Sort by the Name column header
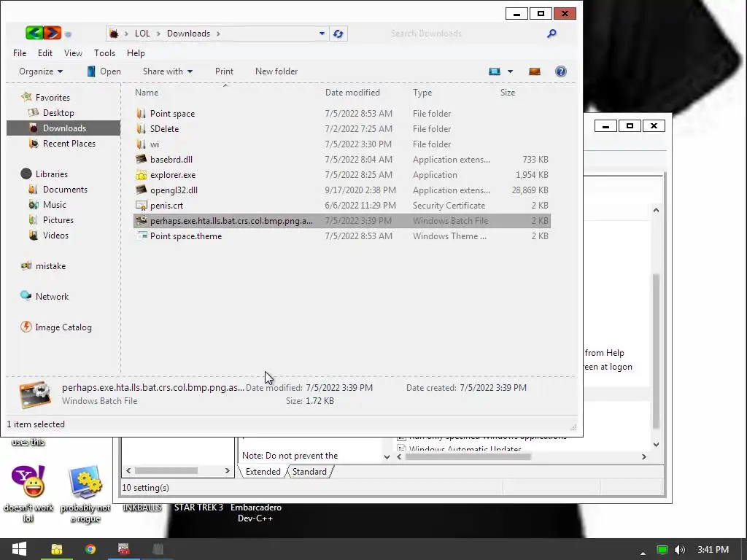Screen dimensions: 747x560 [146, 93]
